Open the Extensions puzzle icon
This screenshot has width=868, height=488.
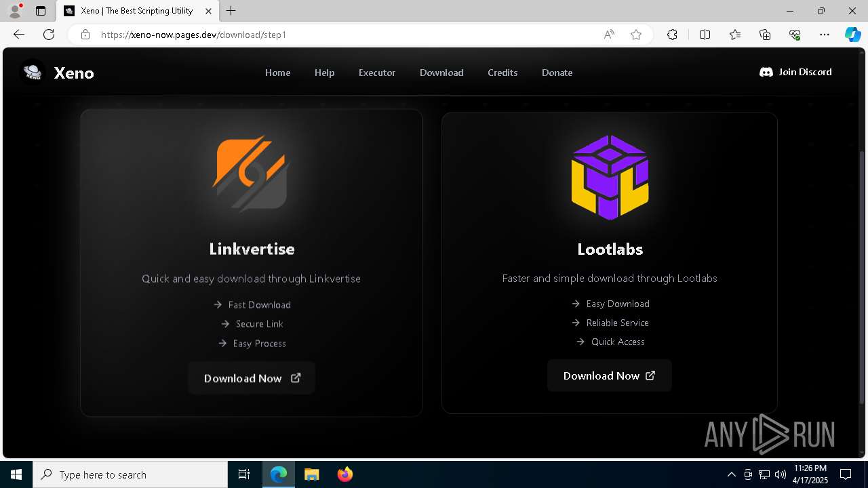(x=672, y=35)
